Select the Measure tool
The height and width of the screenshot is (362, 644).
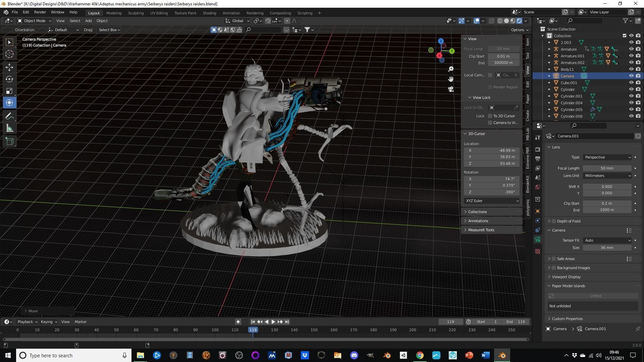click(x=9, y=128)
